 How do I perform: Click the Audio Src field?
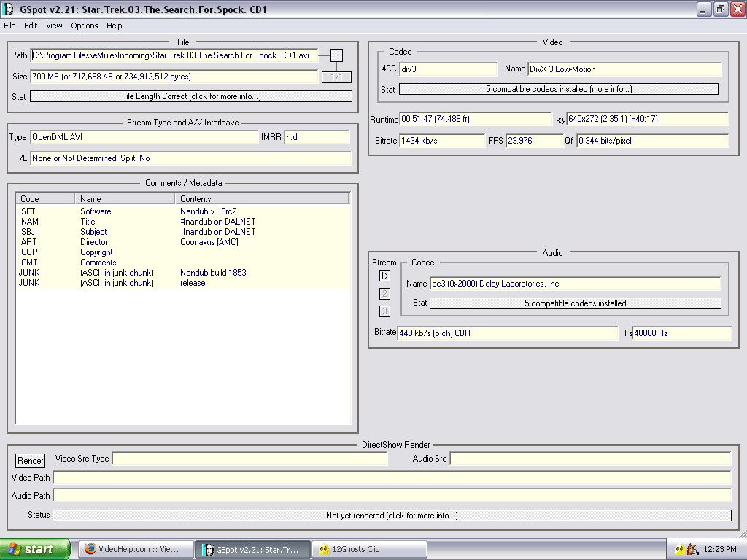tap(590, 459)
